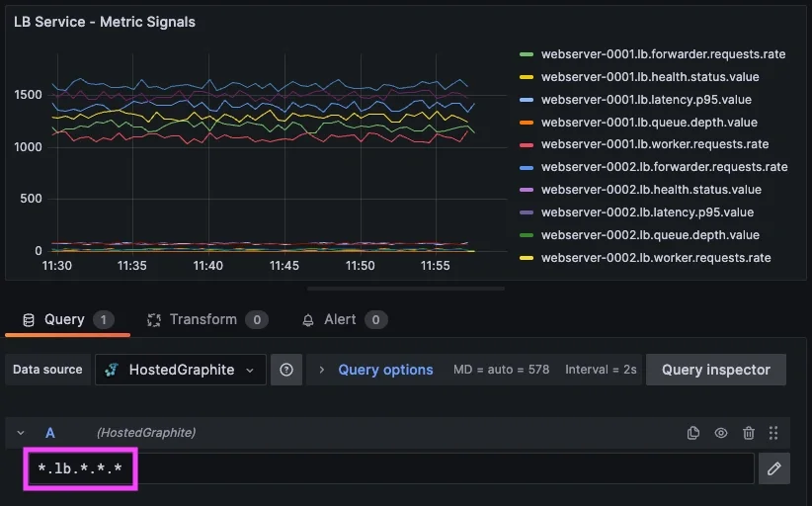The image size is (812, 506).
Task: Delete query A with the trash icon
Action: (749, 433)
